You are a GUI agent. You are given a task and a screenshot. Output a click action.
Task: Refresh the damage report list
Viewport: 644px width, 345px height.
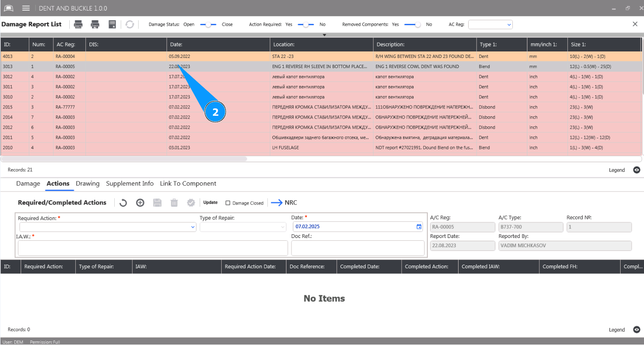click(130, 24)
